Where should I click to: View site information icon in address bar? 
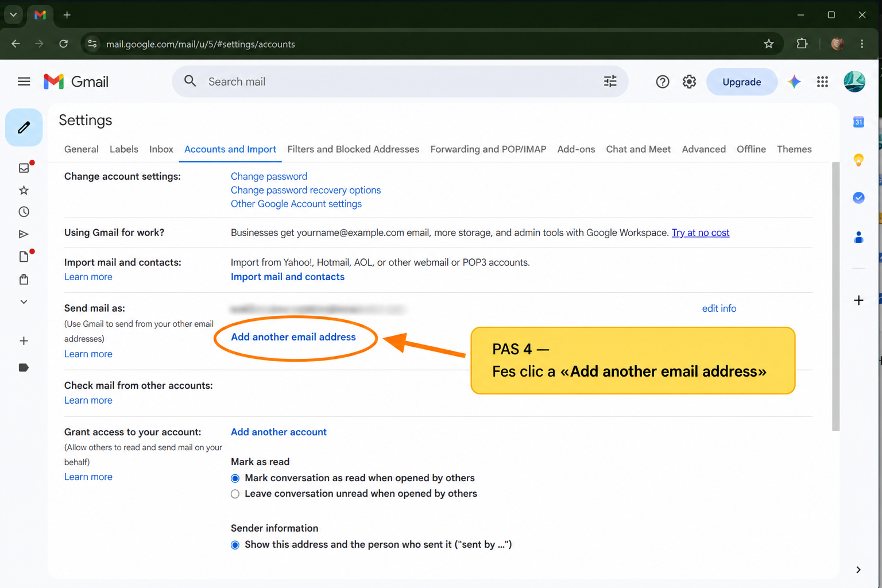(92, 44)
